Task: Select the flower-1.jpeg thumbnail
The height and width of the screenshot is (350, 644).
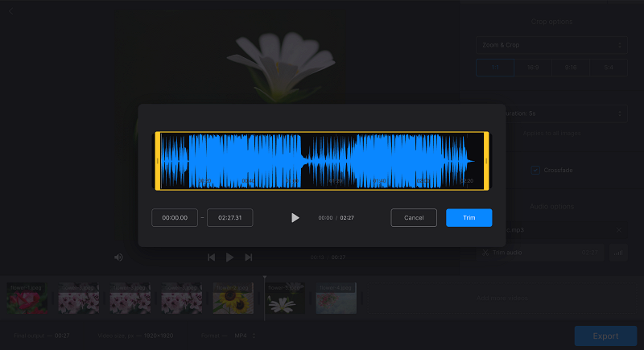Action: tap(27, 299)
